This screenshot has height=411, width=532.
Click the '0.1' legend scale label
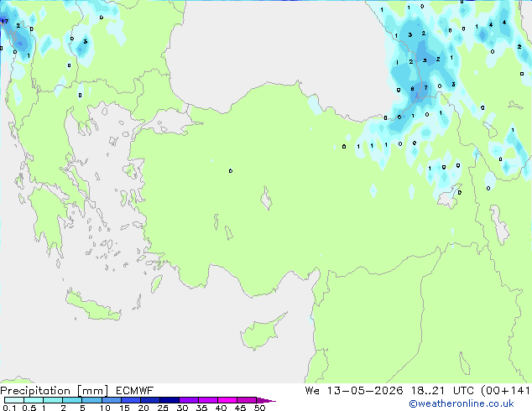9,408
